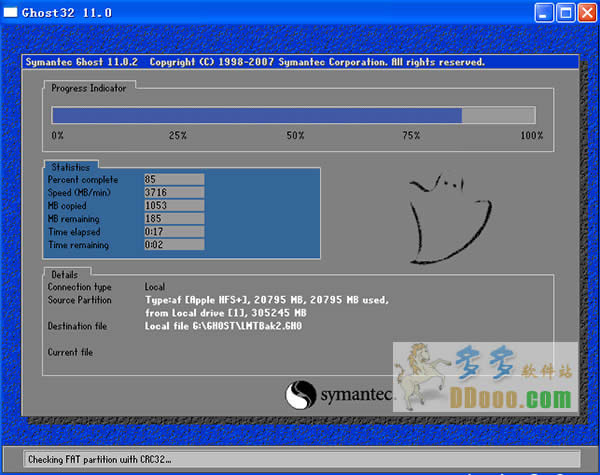
Task: Select the Time remaining value field
Action: 173,244
